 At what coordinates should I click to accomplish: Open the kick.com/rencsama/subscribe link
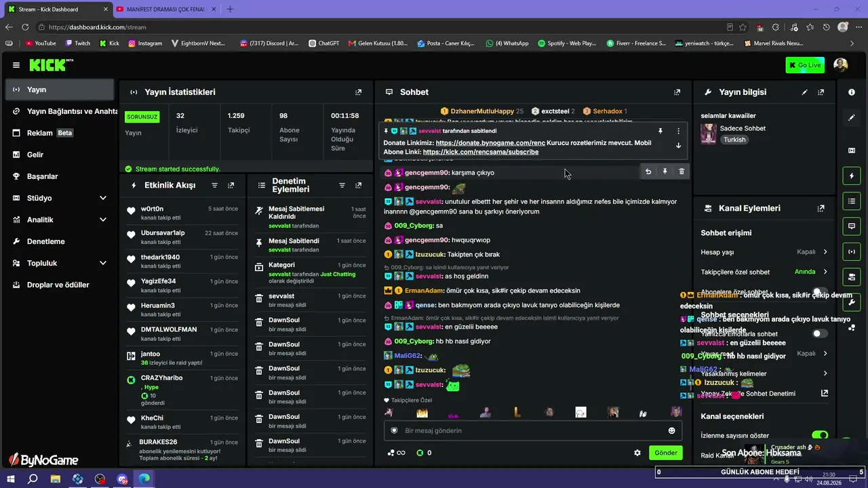tap(481, 152)
